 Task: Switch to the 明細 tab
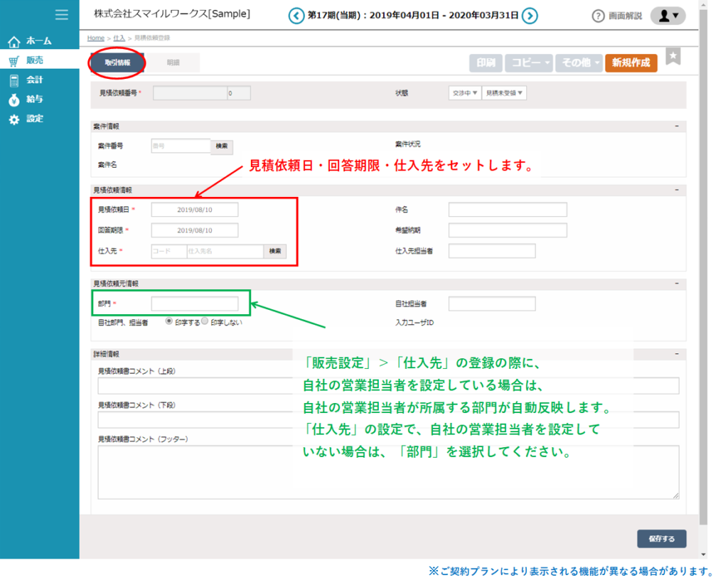click(173, 63)
